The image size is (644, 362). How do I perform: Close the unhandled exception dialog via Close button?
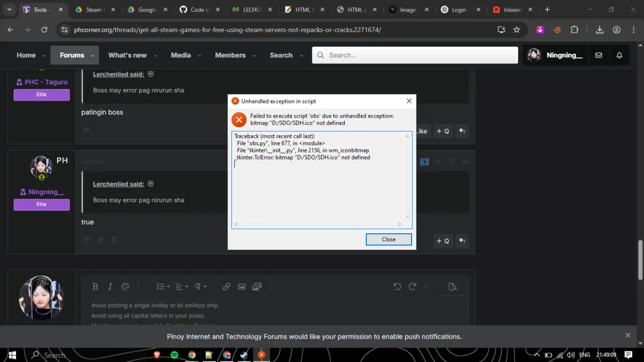click(x=388, y=239)
